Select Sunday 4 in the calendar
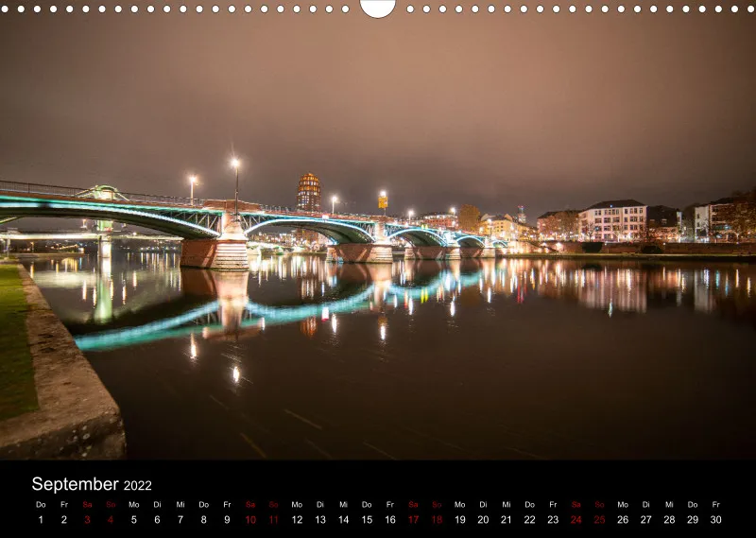The image size is (756, 538). [x=111, y=520]
